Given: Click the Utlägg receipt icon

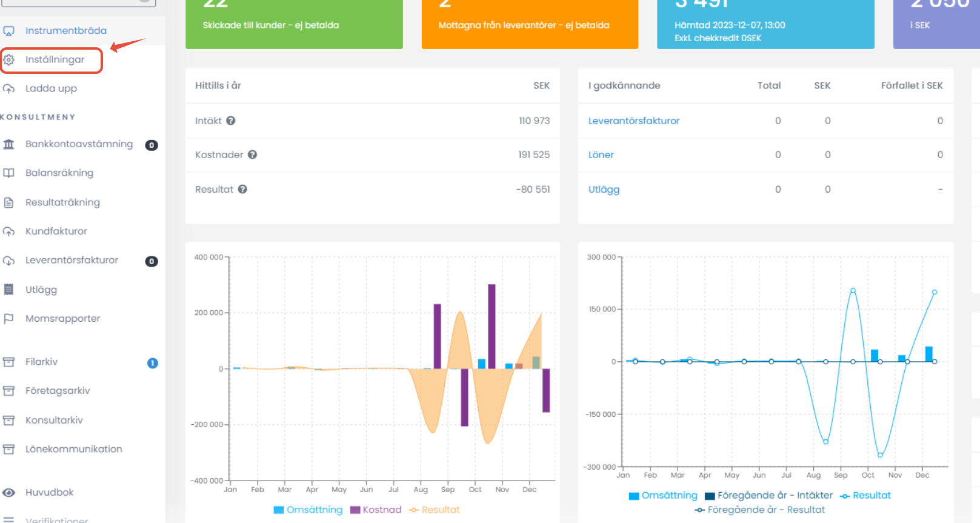Looking at the screenshot, I should tap(8, 290).
